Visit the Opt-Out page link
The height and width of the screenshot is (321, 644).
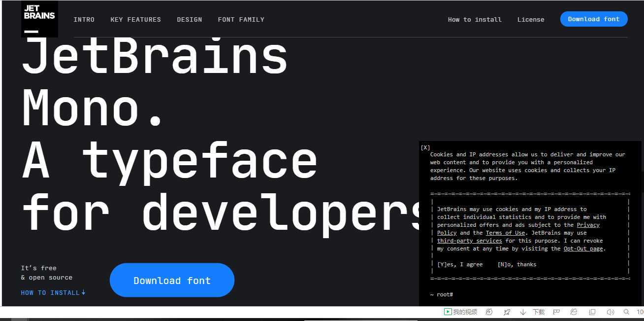[x=583, y=249]
